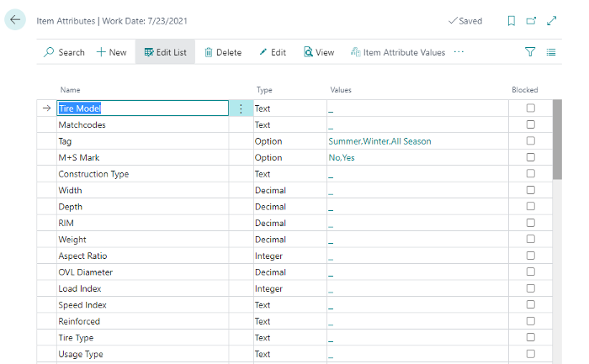Check Blocked for M+S Mark
Image resolution: width=589 pixels, height=364 pixels.
[x=530, y=157]
